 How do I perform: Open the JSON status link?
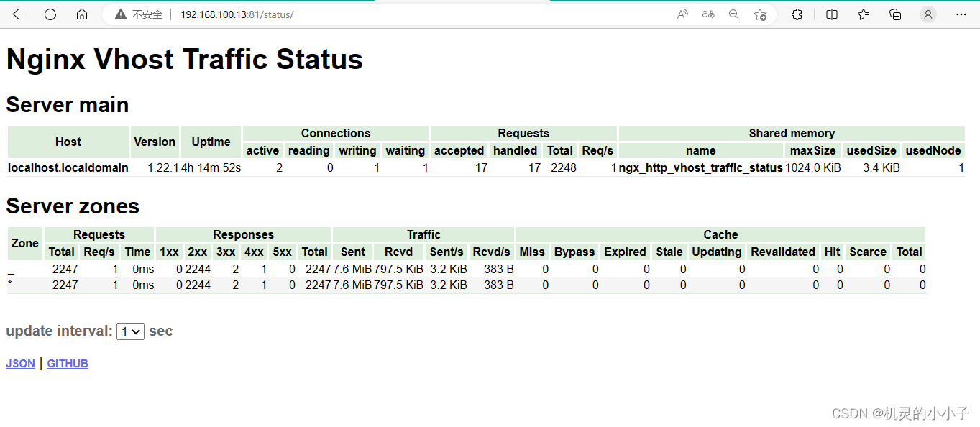tap(20, 364)
